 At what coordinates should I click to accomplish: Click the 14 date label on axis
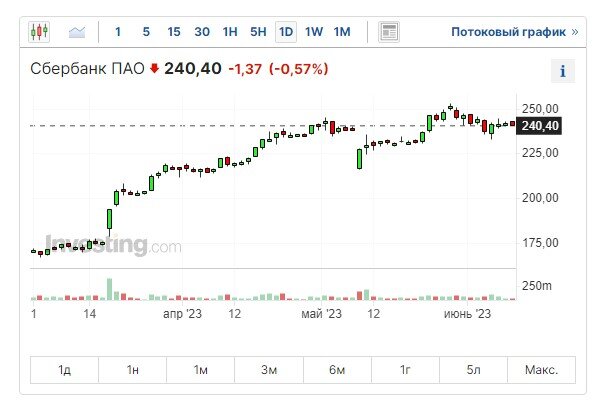90,314
